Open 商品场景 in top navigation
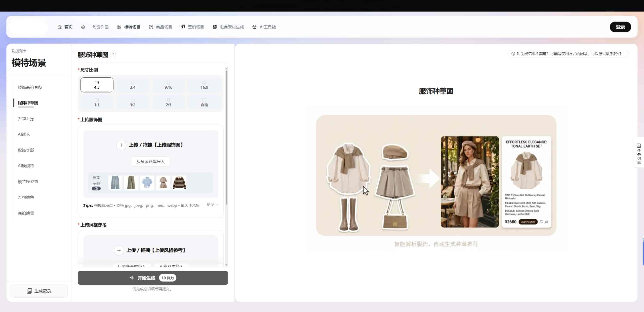The width and height of the screenshot is (644, 312). 160,27
